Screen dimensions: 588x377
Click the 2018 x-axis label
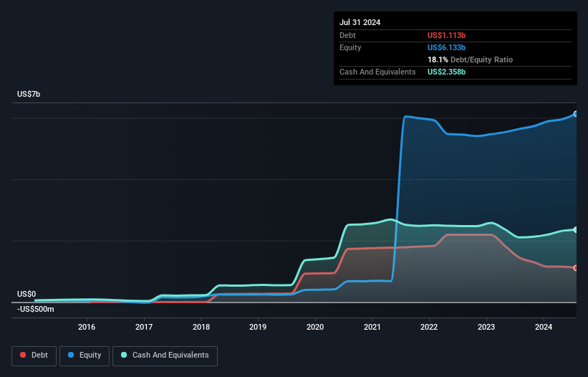click(x=201, y=327)
